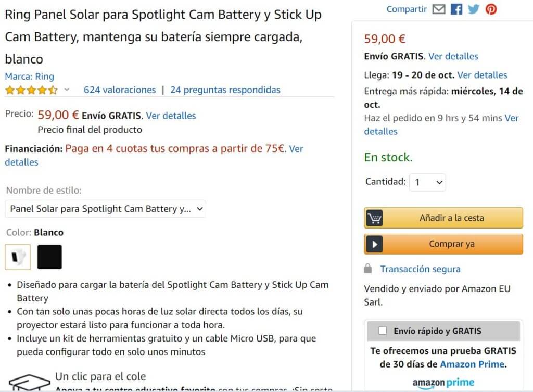
Task: Open 24 preguntas respondidas link
Action: click(x=225, y=90)
